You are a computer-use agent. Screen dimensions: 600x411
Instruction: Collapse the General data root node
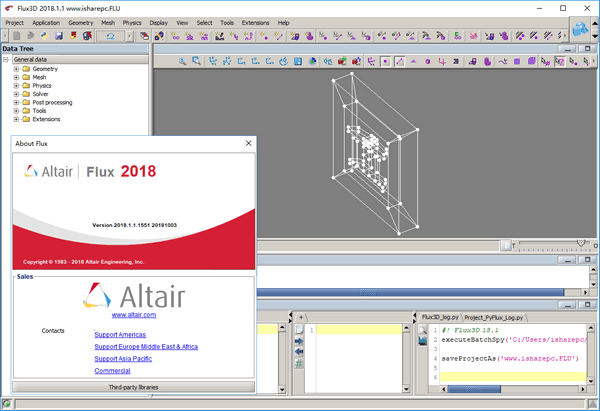point(7,60)
